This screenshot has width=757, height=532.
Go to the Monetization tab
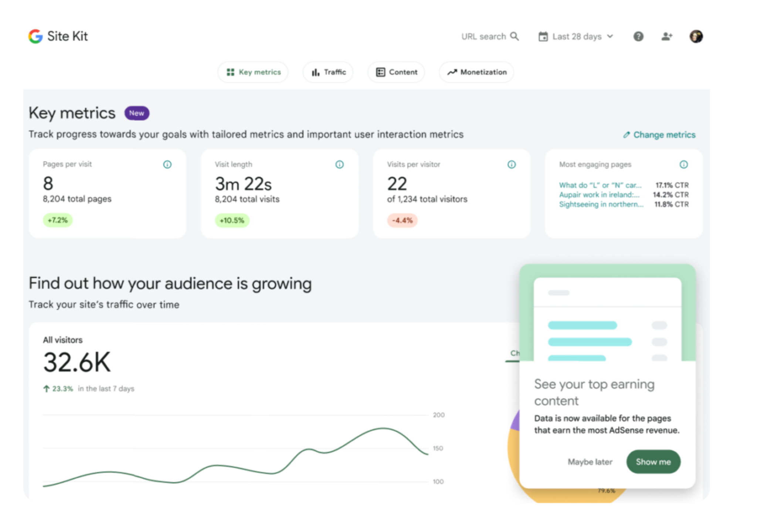coord(476,72)
